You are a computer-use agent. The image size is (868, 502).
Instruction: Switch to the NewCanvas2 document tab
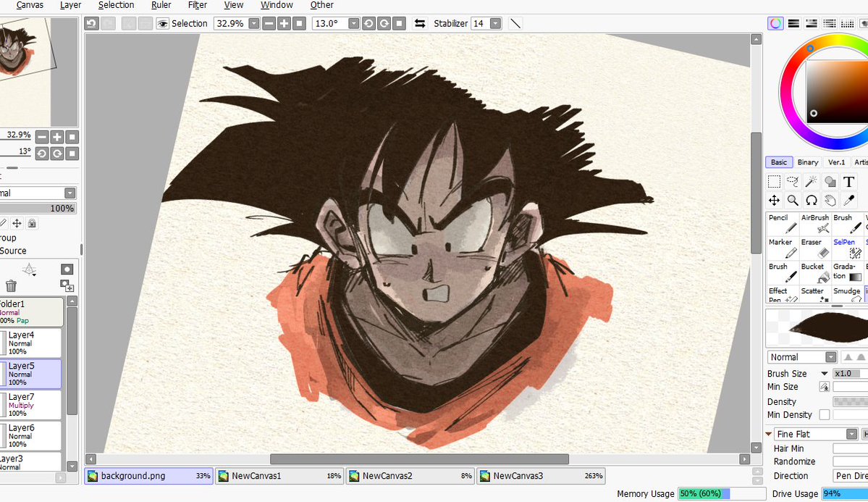[x=410, y=476]
